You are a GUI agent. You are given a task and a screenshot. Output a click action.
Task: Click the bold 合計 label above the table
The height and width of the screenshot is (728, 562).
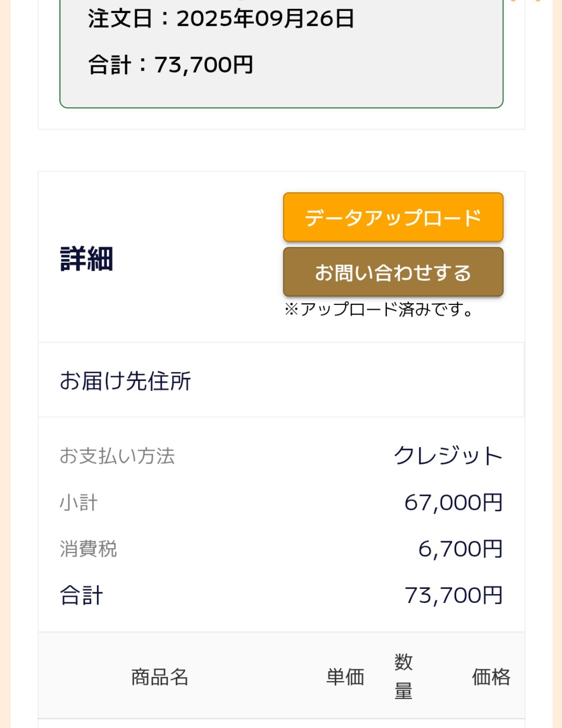tap(81, 596)
